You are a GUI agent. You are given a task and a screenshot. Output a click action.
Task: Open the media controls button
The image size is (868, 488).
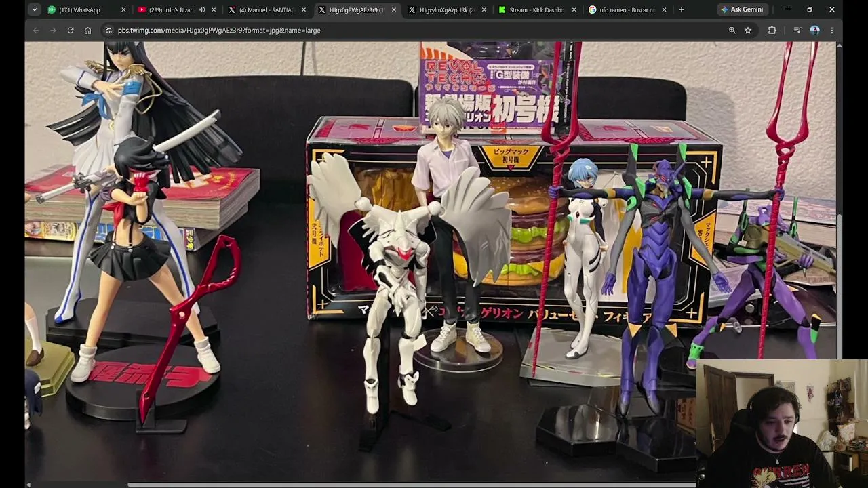(x=797, y=30)
